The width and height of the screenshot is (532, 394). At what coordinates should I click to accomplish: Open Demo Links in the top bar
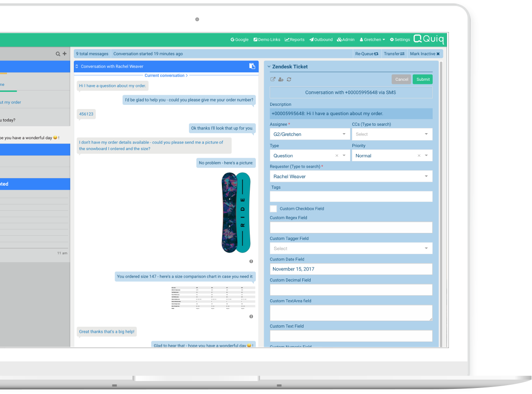click(x=266, y=39)
